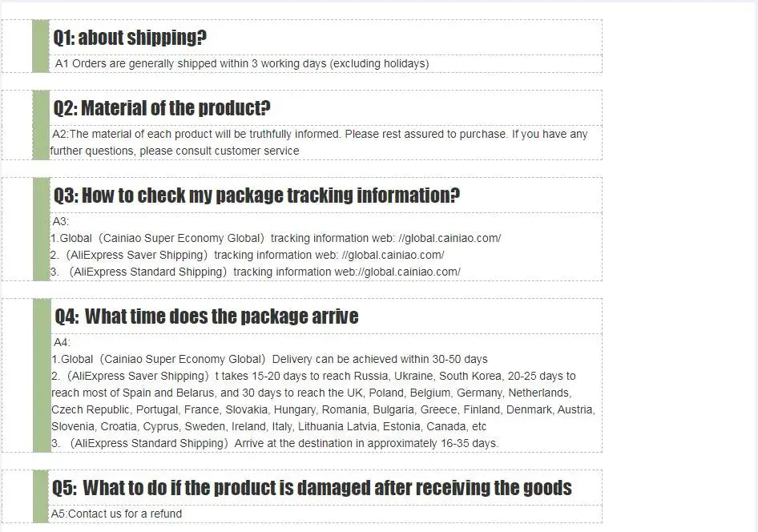Click the Q3 package tracking information heading
Image resolution: width=758 pixels, height=532 pixels.
(x=256, y=195)
